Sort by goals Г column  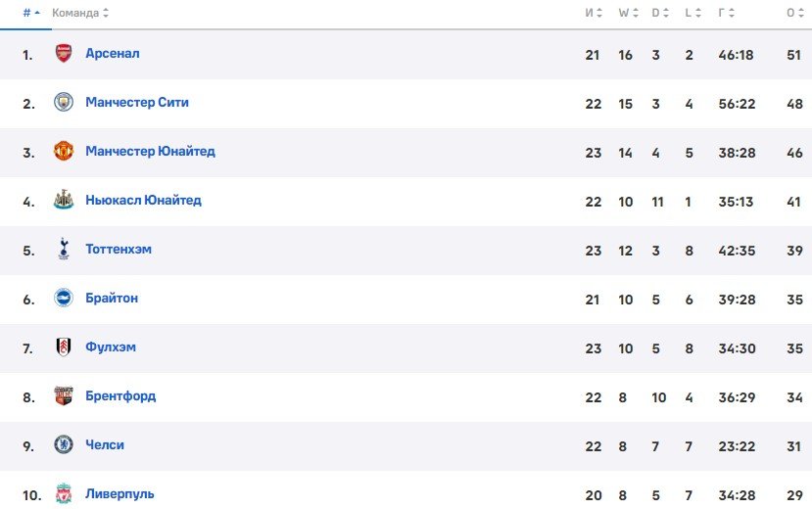tap(726, 13)
